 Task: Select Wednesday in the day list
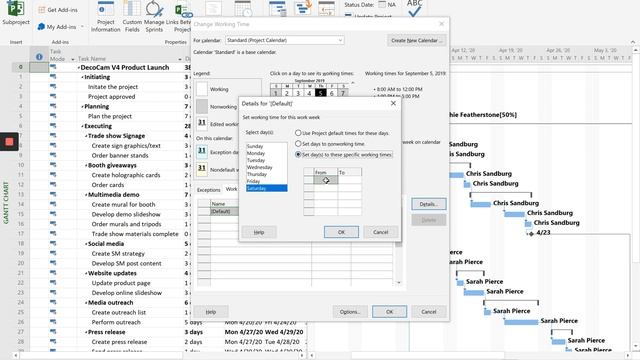[267, 167]
